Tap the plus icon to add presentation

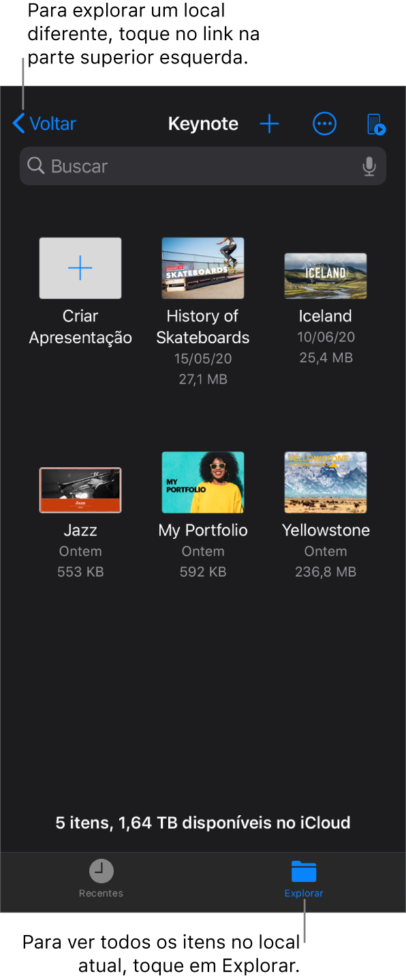pos(270,124)
